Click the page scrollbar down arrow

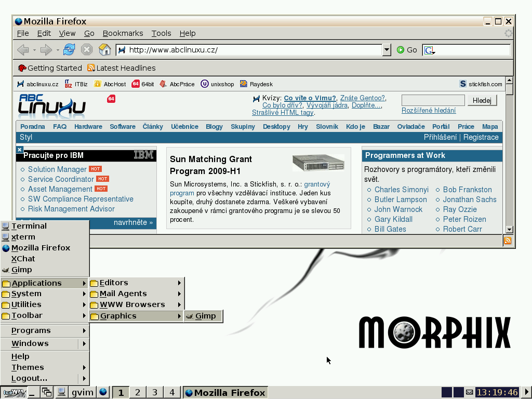click(509, 230)
